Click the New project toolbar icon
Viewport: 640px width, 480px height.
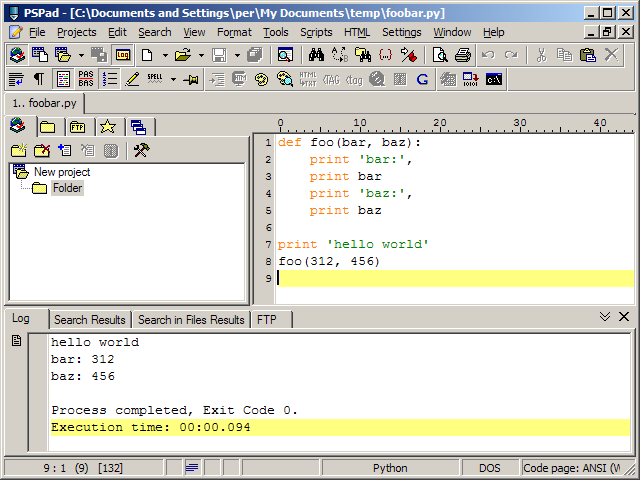pos(40,55)
